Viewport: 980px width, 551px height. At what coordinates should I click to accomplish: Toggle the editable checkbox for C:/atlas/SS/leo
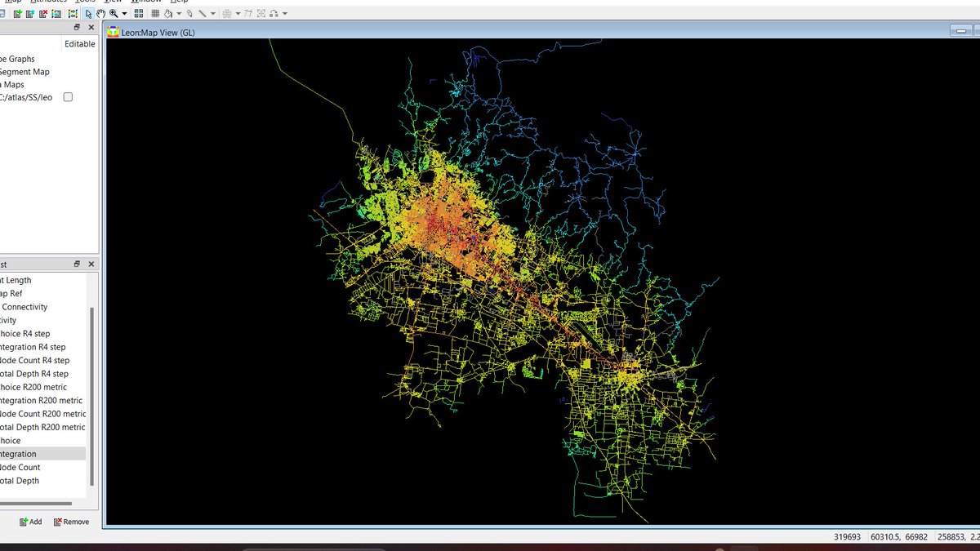(x=68, y=97)
